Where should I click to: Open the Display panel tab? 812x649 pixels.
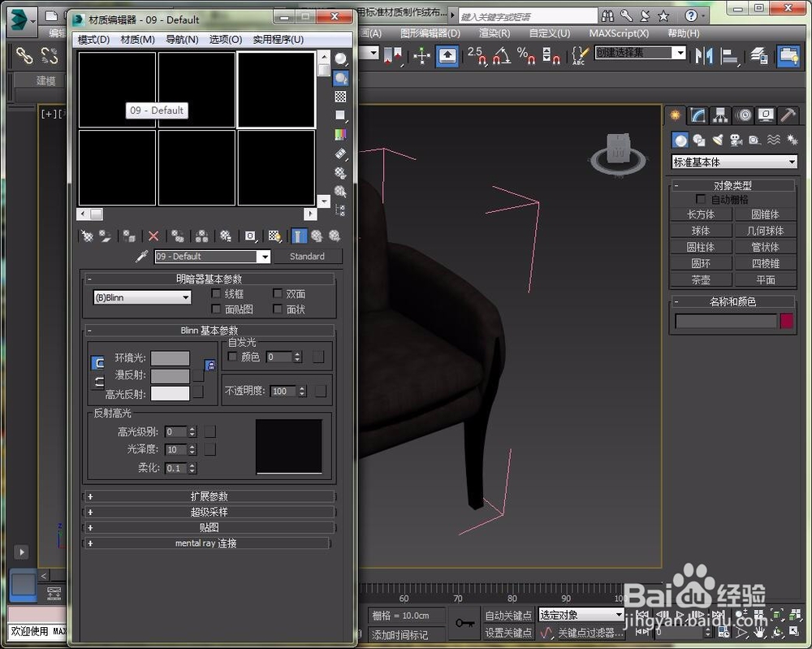pyautogui.click(x=766, y=115)
